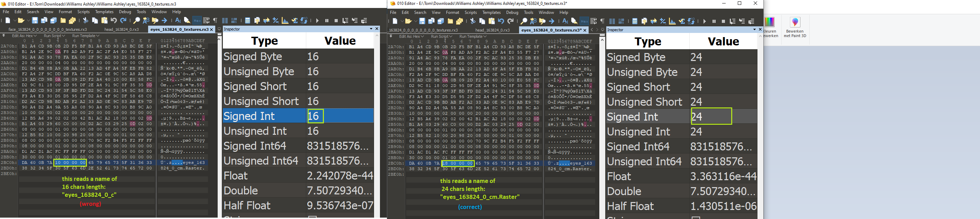Viewport: 980px width, 219px height.
Task: Select Unsigned Short row in value-16 Inspector
Action: pyautogui.click(x=298, y=101)
